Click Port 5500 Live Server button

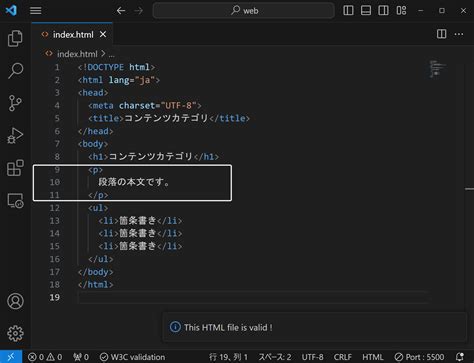click(x=419, y=357)
